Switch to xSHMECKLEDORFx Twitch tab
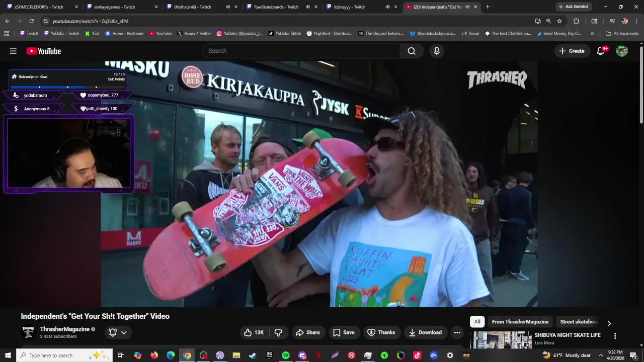 [x=38, y=7]
